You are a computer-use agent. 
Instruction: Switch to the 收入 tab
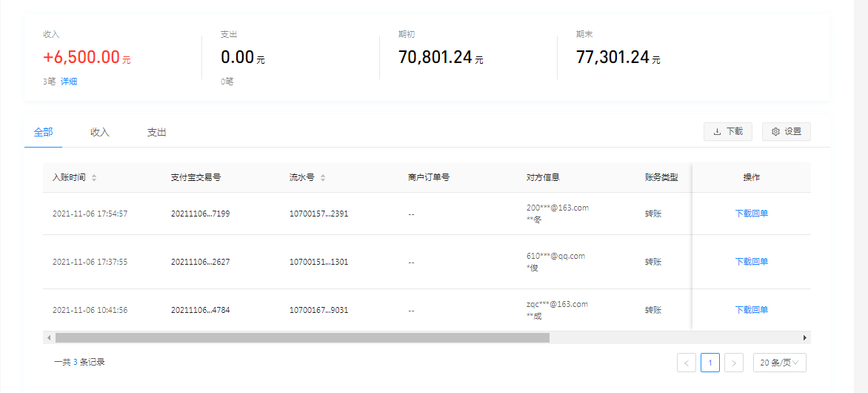[x=100, y=132]
